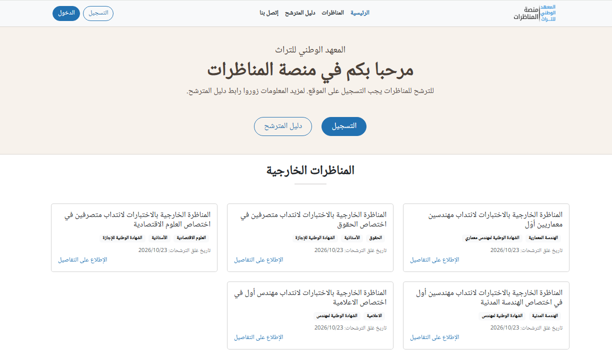Click الشهادة الوطنية للإجازة tag in الحقوق card
This screenshot has height=364, width=612.
[314, 238]
